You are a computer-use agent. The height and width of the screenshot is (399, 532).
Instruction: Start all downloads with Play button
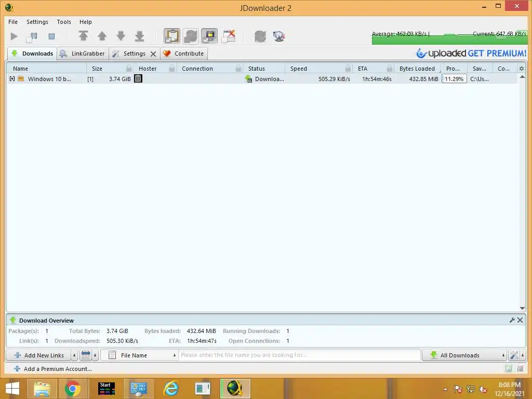point(14,36)
